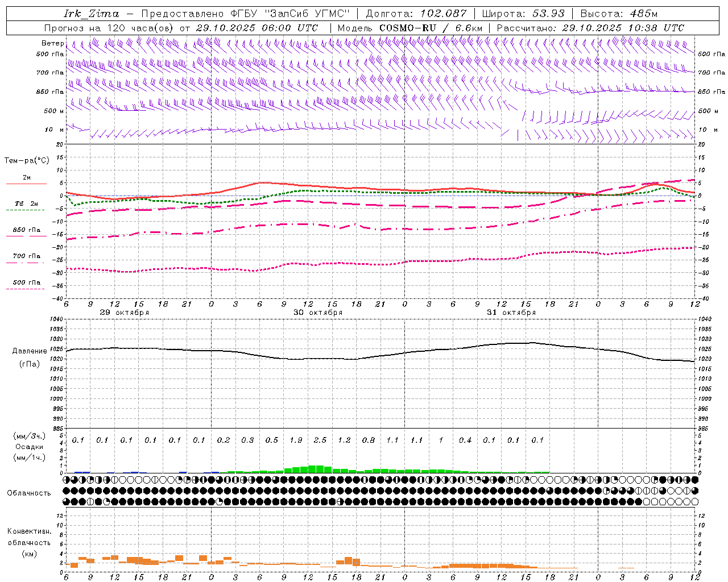
Task: Click '20' at top of left temperature axis
Action: [60, 144]
